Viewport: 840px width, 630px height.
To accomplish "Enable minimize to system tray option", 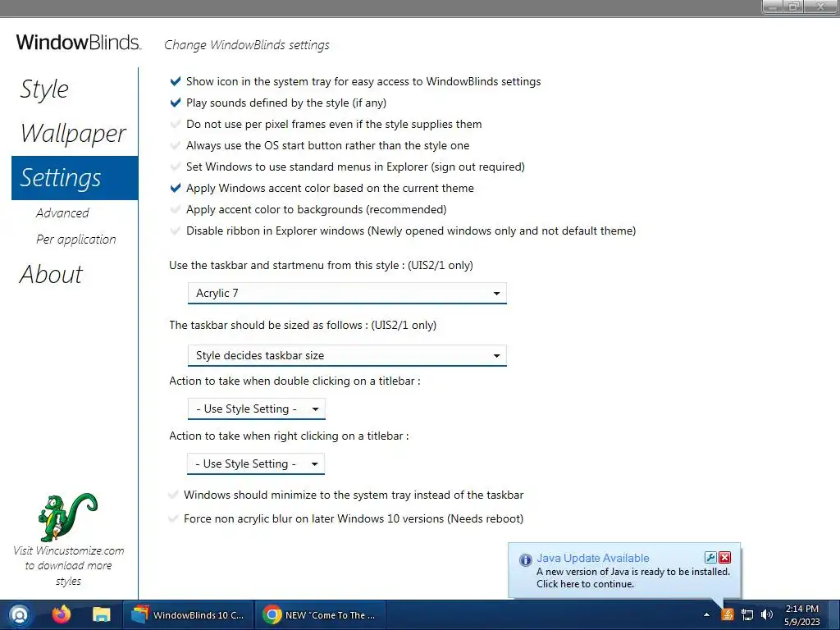I will point(173,495).
